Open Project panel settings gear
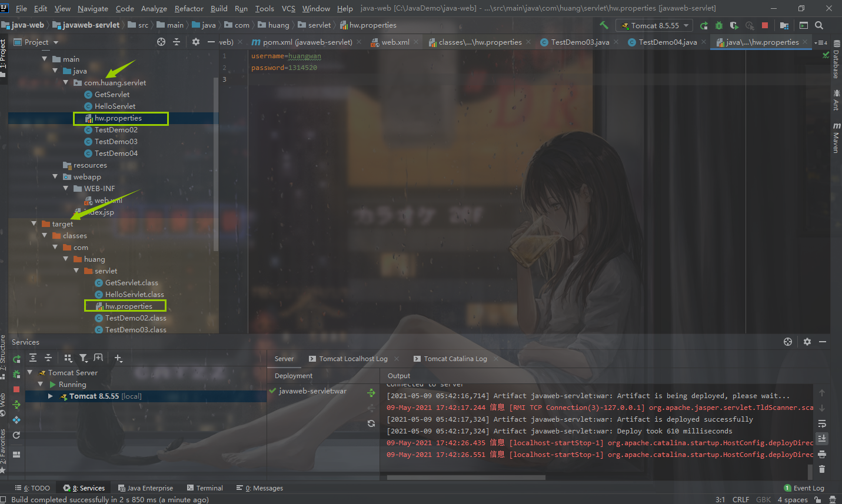842x504 pixels. [x=196, y=42]
